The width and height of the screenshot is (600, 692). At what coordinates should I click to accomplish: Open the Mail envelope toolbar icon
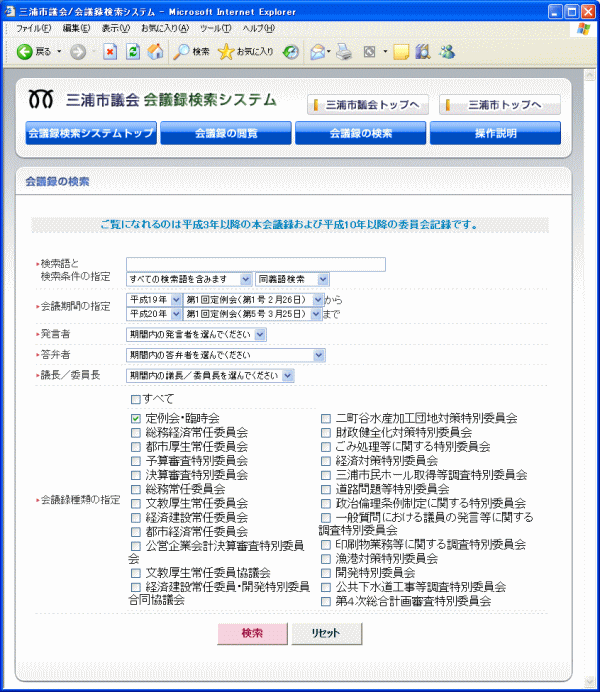tap(318, 52)
